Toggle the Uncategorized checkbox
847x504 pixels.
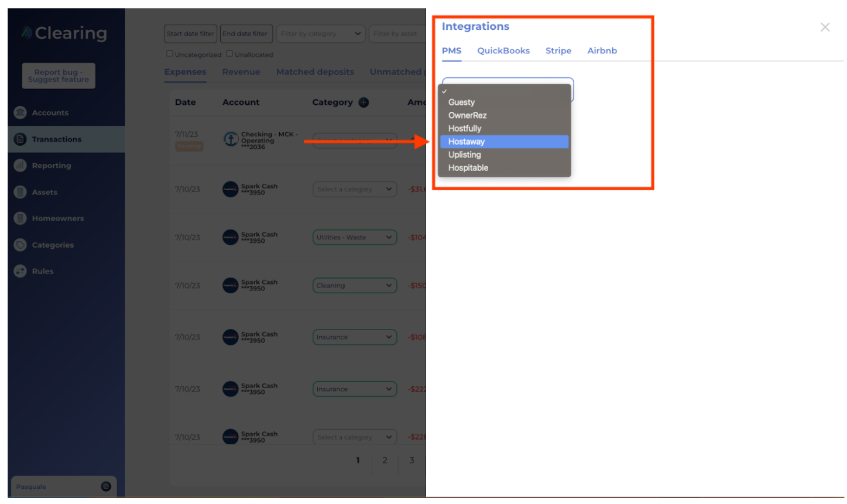(x=170, y=53)
